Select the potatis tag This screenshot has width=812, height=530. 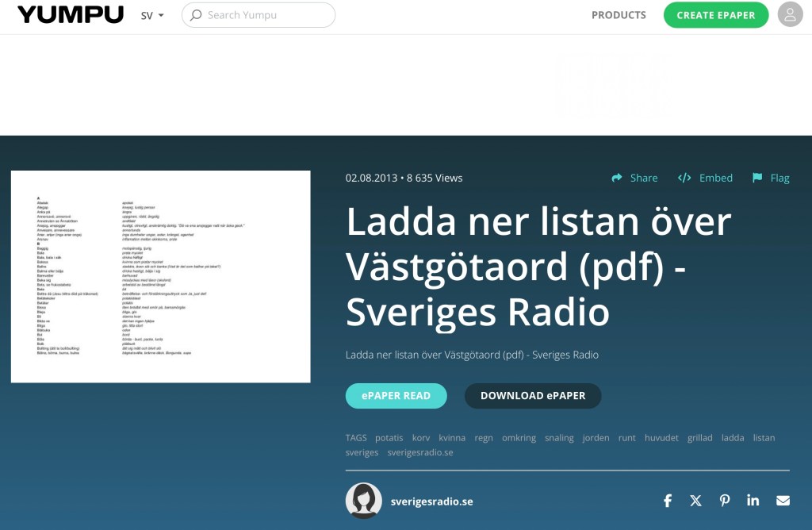click(x=389, y=438)
